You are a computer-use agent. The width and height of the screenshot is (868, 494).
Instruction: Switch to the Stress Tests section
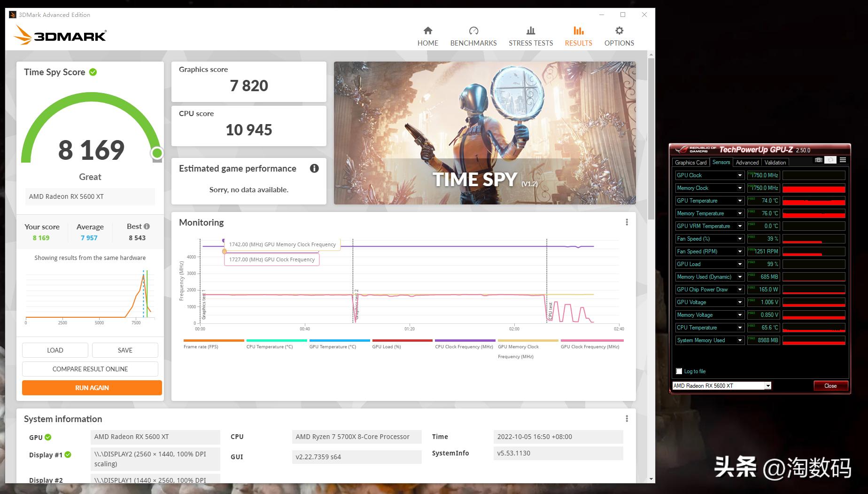[x=531, y=37]
